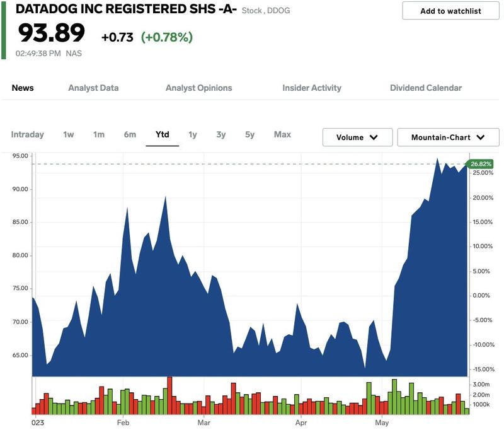The width and height of the screenshot is (504, 437).
Task: Click the +0.73 price change value
Action: point(117,37)
